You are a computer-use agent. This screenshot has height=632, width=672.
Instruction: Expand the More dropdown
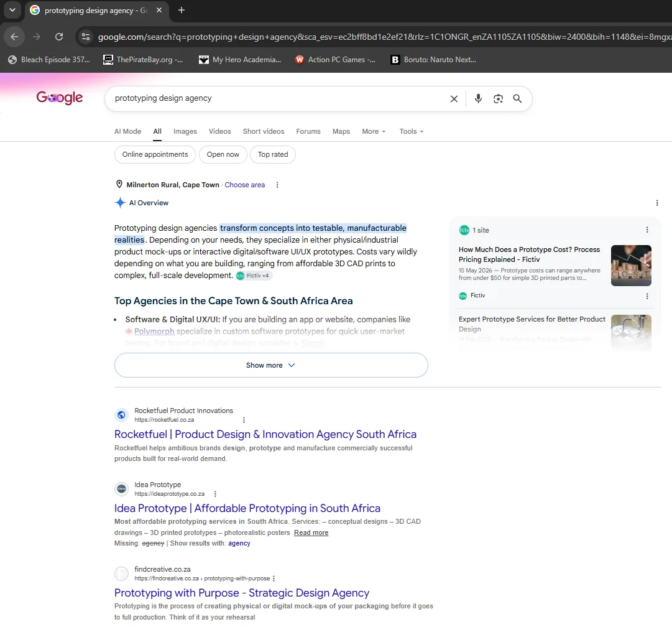pos(374,131)
